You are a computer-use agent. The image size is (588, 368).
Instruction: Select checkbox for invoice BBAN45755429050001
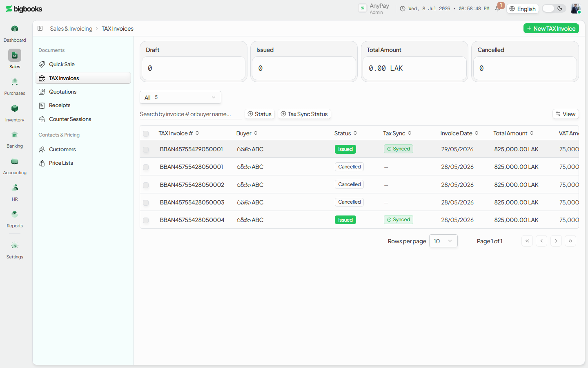coord(146,150)
